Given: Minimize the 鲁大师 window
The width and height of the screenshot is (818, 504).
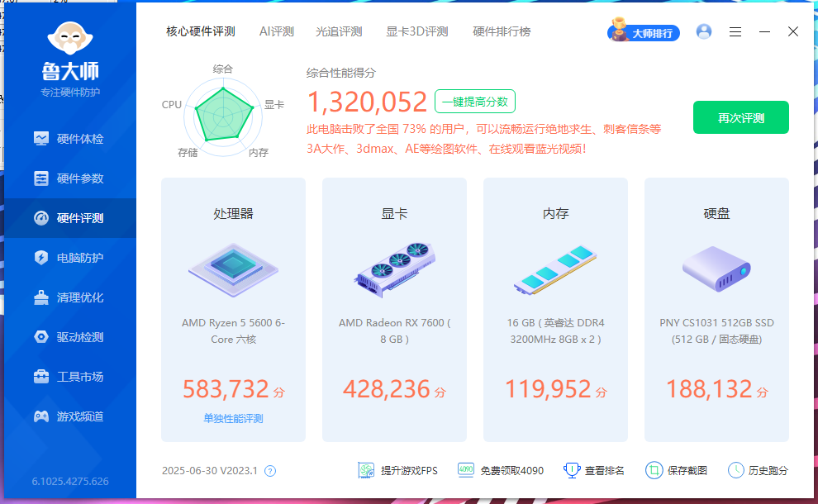Looking at the screenshot, I should tap(764, 32).
